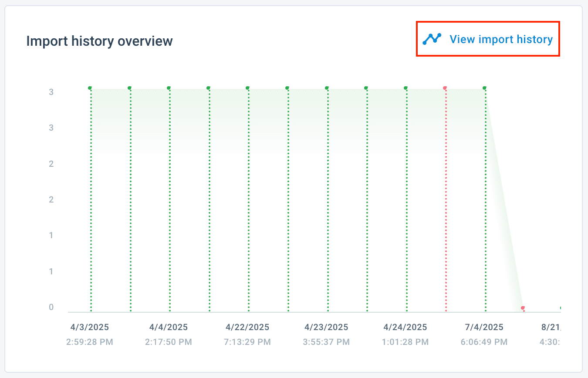This screenshot has width=588, height=378.
Task: Click the 4/3/2025 date label on the x-axis
Action: [90, 327]
